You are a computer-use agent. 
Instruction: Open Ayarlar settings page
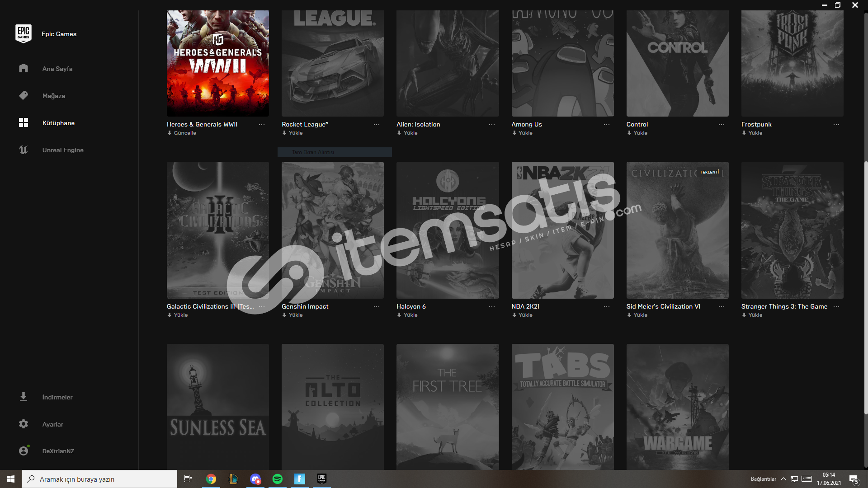pos(53,424)
